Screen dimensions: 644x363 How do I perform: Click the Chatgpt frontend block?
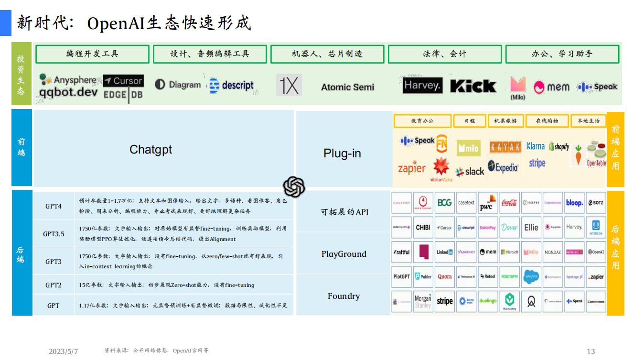pos(163,148)
